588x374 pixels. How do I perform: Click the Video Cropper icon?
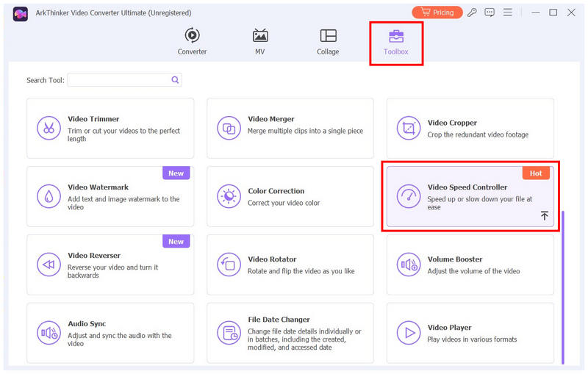(409, 128)
